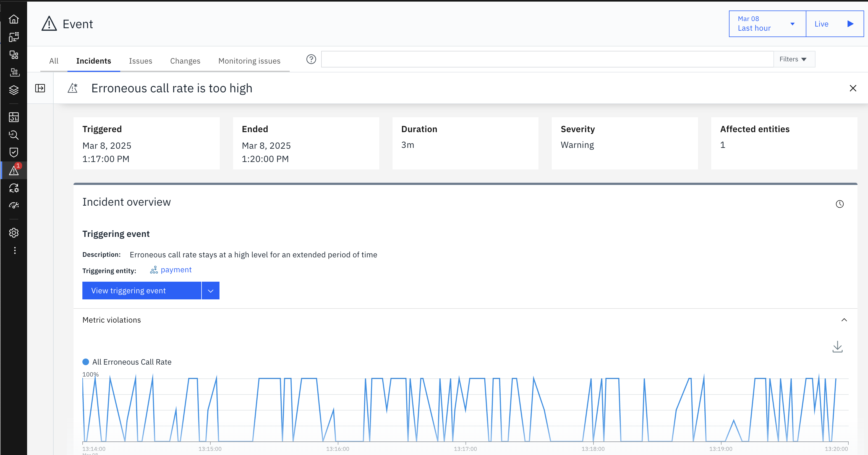Screen dimensions: 868x455
Task: Click the Metric violations heading
Action: [x=111, y=320]
